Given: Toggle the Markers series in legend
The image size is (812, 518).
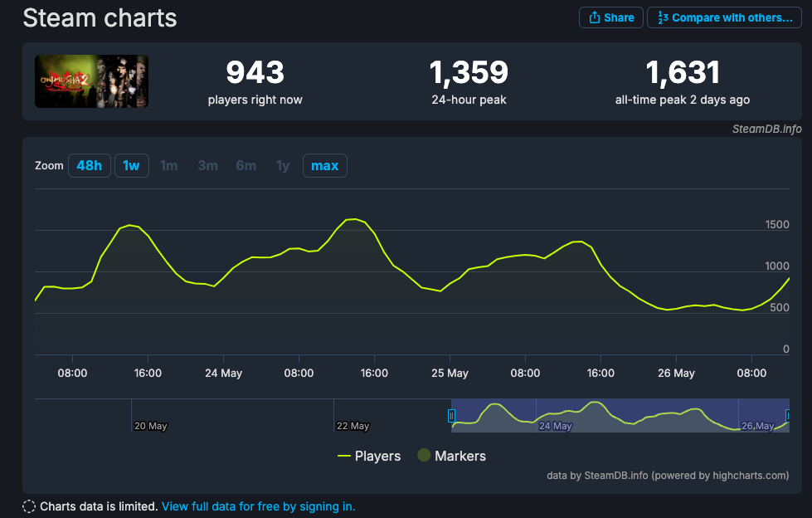Looking at the screenshot, I should coord(451,457).
